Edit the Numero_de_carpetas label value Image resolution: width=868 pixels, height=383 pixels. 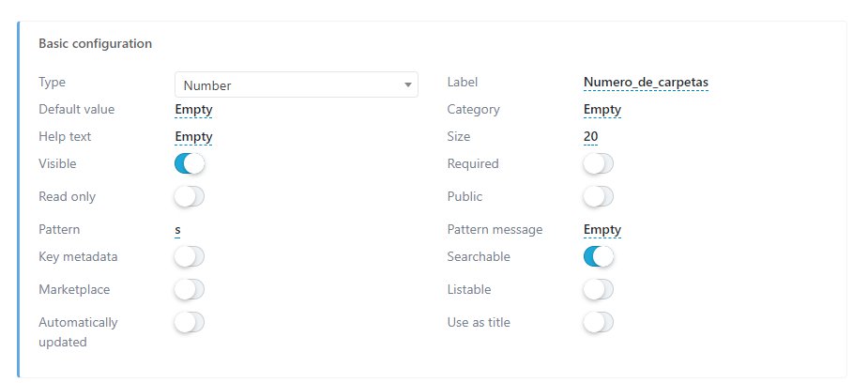tap(646, 82)
